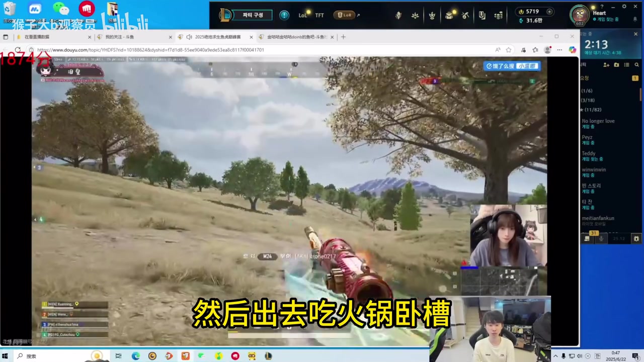
Task: Open the LoR launcher badge
Action: pos(344,15)
